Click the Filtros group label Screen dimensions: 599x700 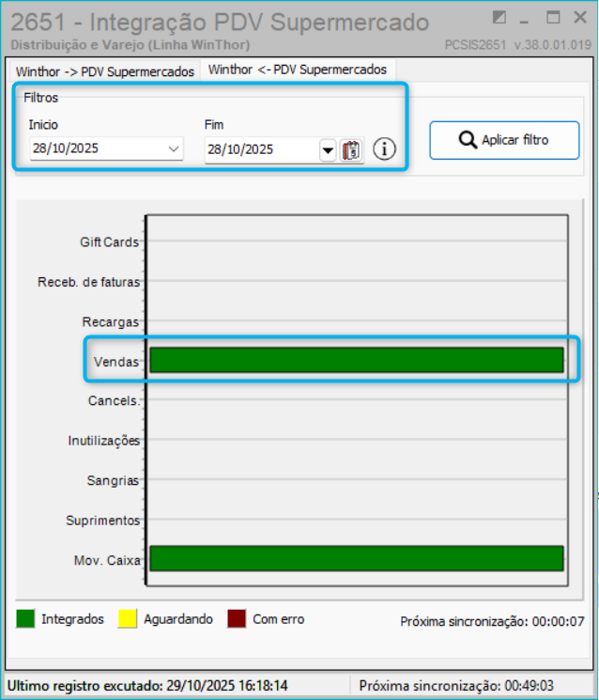pyautogui.click(x=41, y=98)
